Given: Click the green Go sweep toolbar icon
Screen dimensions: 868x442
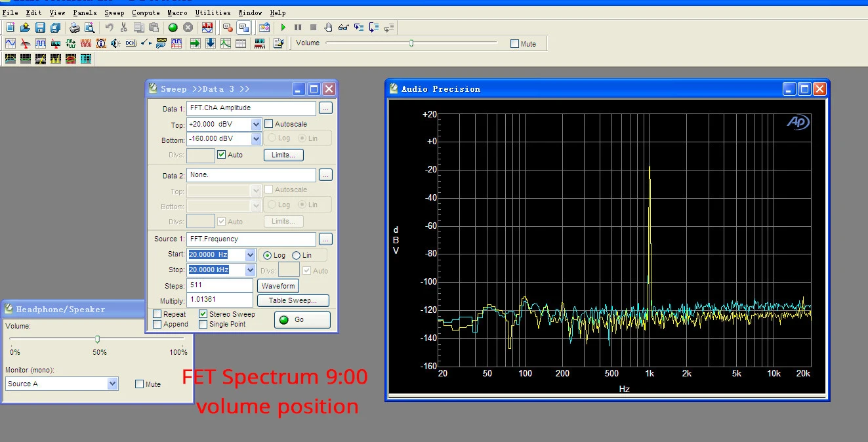Looking at the screenshot, I should point(173,28).
